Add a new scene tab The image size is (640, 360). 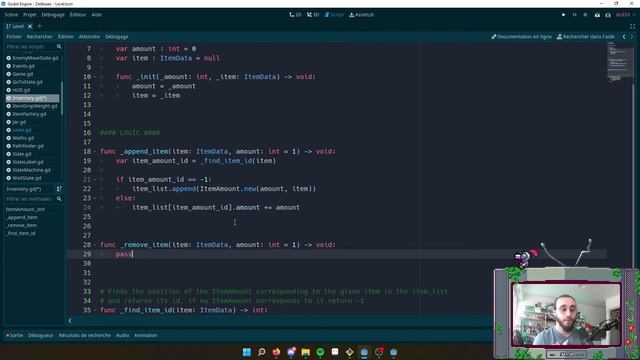40,26
